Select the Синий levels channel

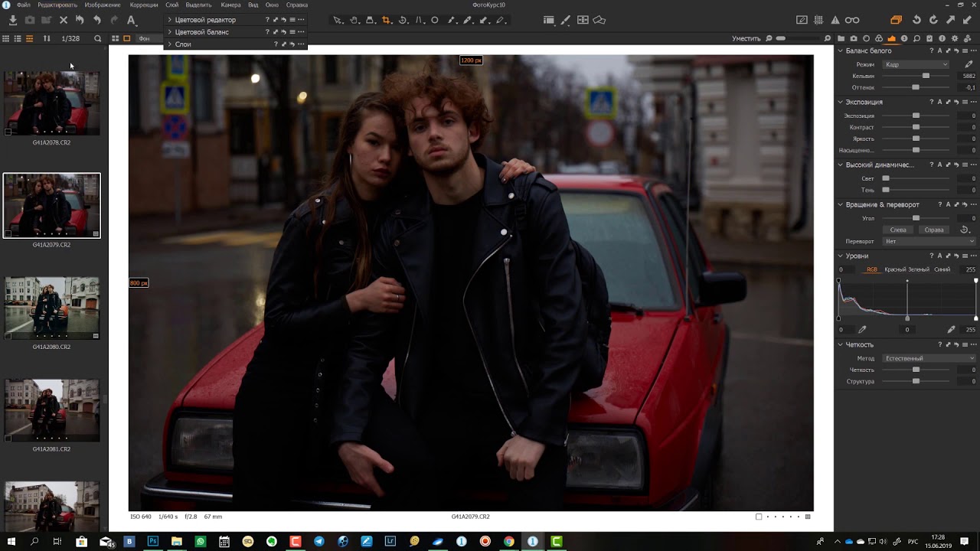(x=942, y=269)
